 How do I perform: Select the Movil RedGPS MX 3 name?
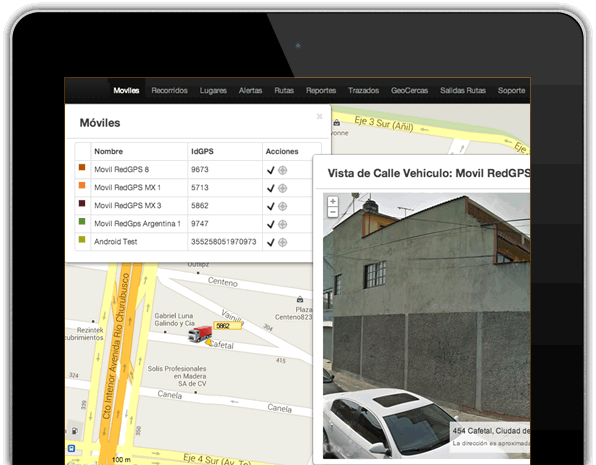[128, 206]
